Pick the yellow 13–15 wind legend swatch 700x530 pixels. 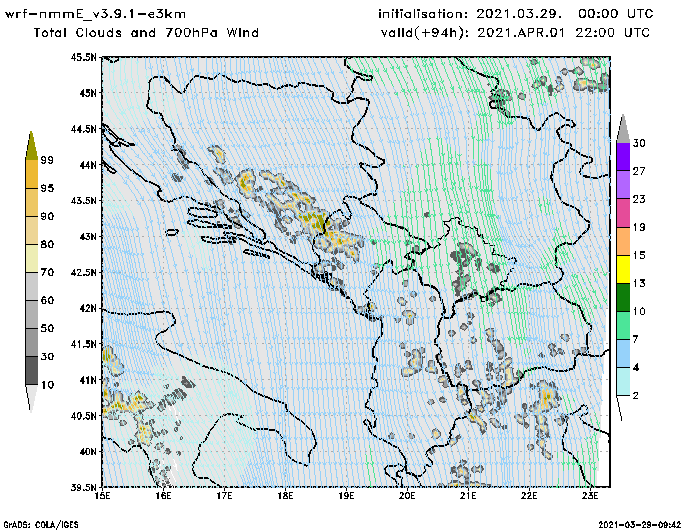point(623,269)
